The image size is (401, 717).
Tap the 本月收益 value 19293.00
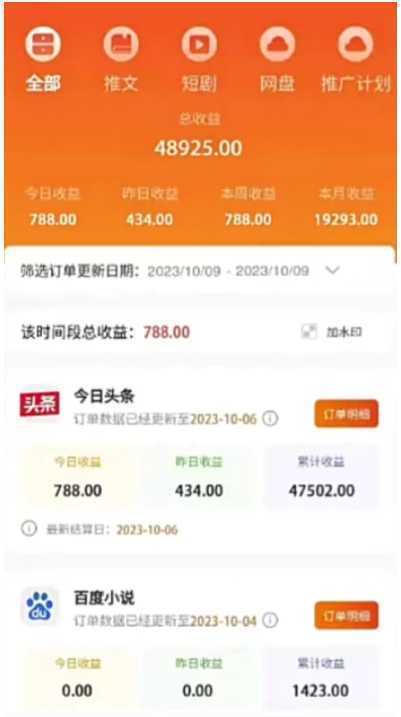pyautogui.click(x=346, y=219)
